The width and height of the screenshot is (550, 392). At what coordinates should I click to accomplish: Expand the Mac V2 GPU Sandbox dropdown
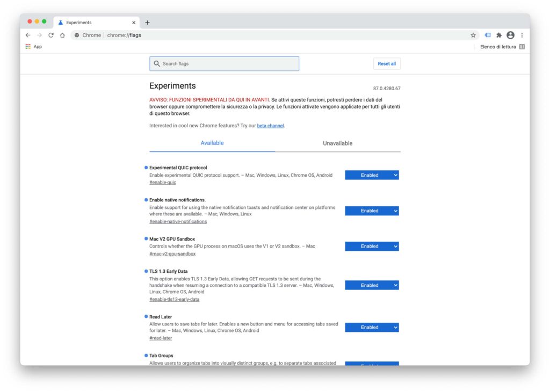372,246
